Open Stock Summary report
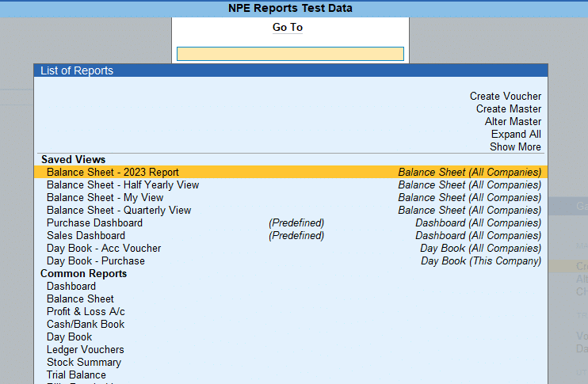 pos(84,363)
